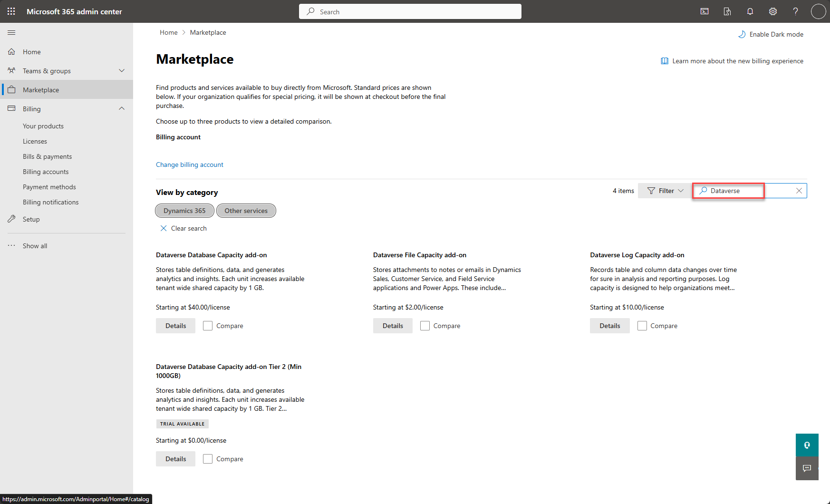Click the Dataverse marketplace search field
The image size is (830, 504).
tap(750, 191)
